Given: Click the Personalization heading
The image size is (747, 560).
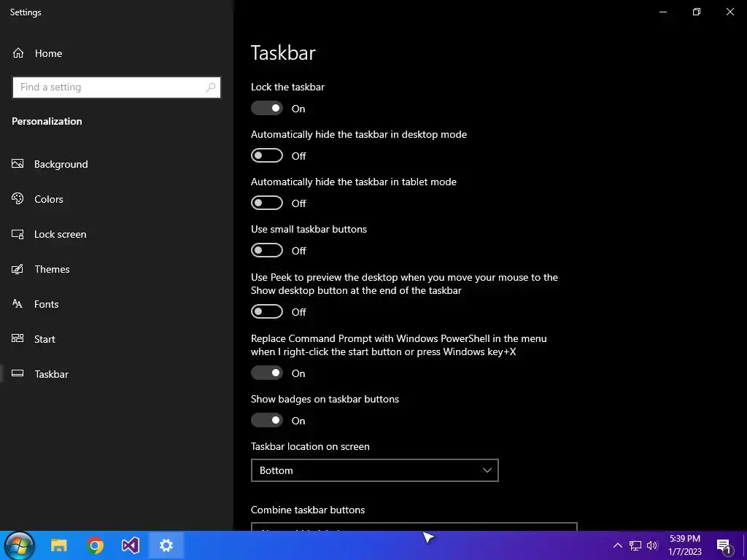Looking at the screenshot, I should coord(47,121).
